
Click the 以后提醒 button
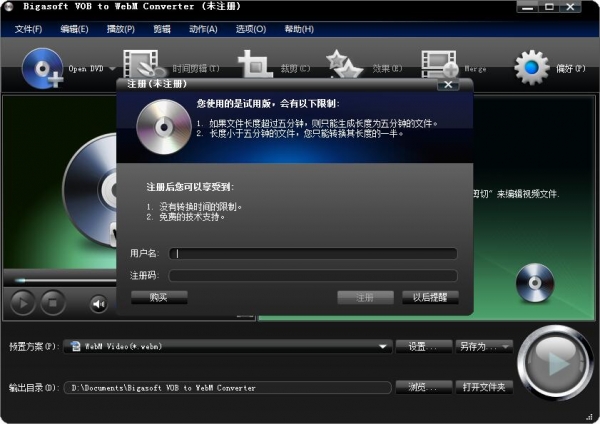pos(430,297)
